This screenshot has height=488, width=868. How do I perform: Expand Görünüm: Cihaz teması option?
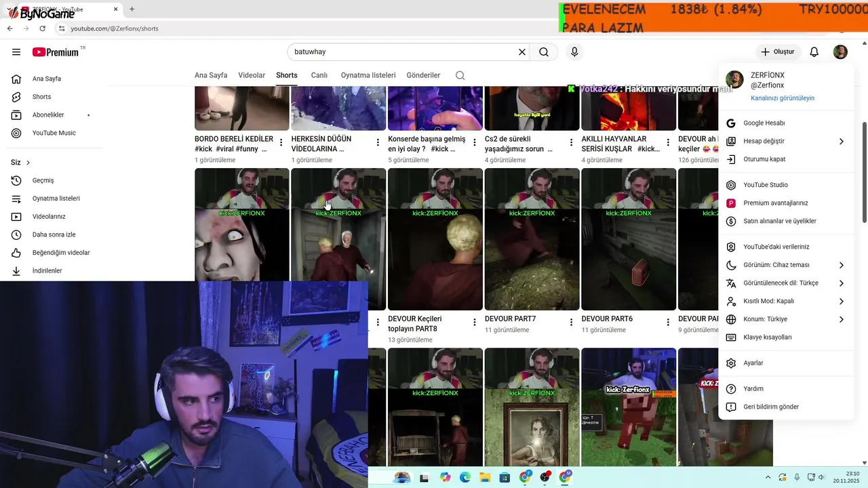(x=786, y=265)
